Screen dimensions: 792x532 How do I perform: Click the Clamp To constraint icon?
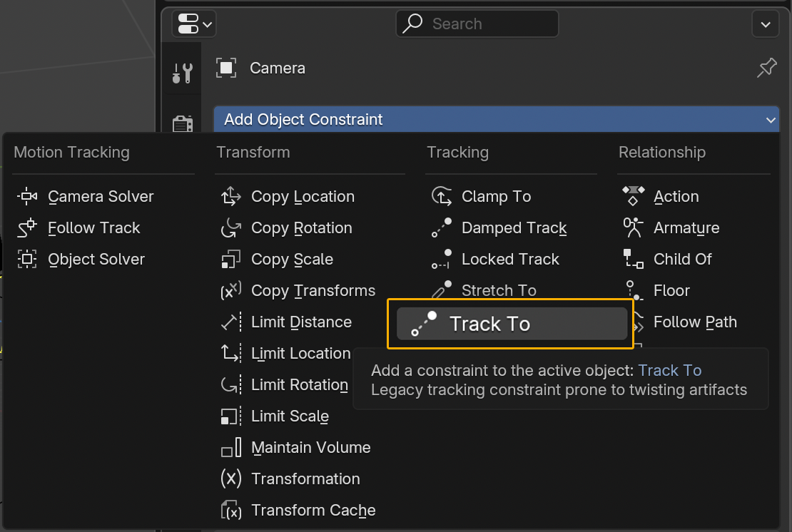442,197
